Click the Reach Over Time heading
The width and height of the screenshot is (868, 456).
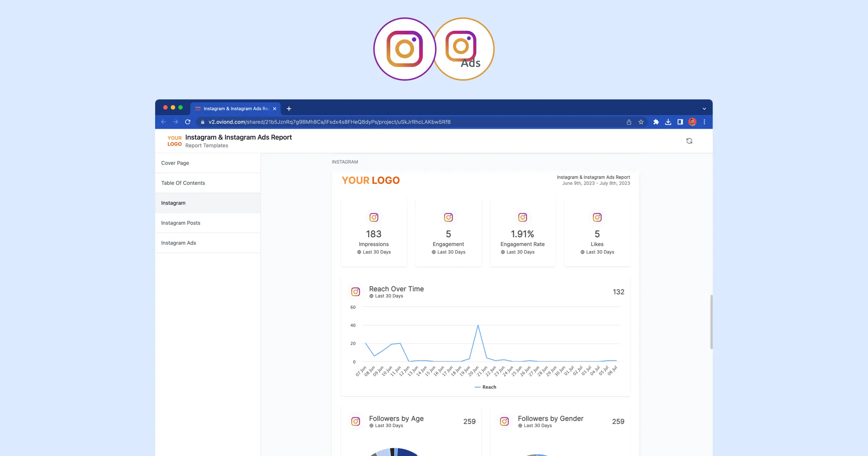point(396,289)
